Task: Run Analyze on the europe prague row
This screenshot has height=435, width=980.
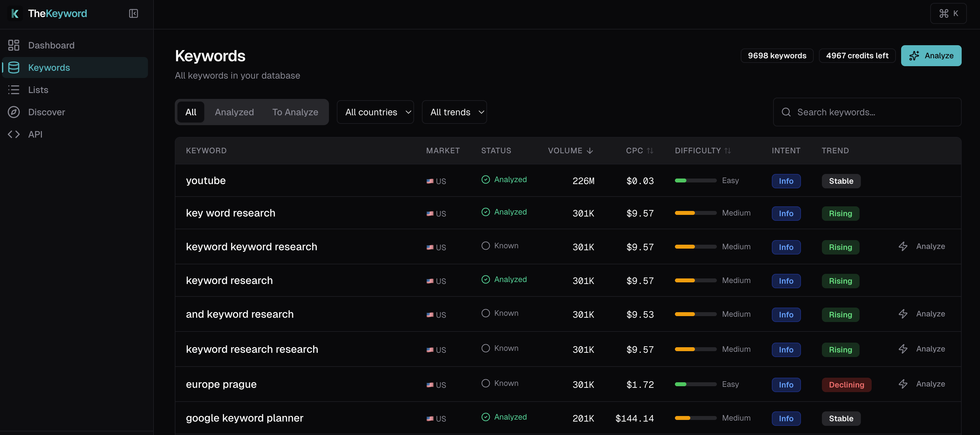Action: click(x=930, y=384)
